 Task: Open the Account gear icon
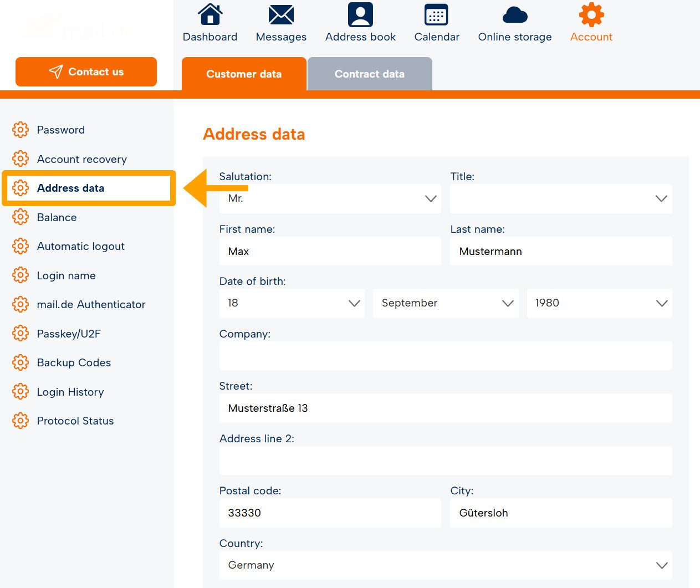591,14
